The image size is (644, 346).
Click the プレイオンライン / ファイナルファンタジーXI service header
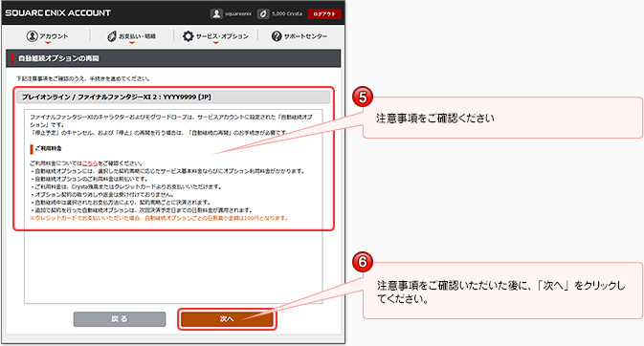click(x=173, y=97)
